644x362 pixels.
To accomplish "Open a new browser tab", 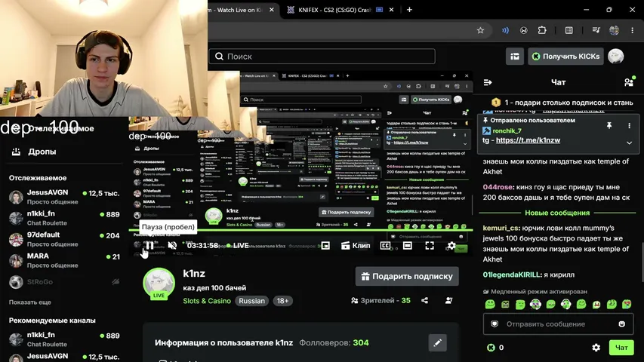I will (409, 10).
